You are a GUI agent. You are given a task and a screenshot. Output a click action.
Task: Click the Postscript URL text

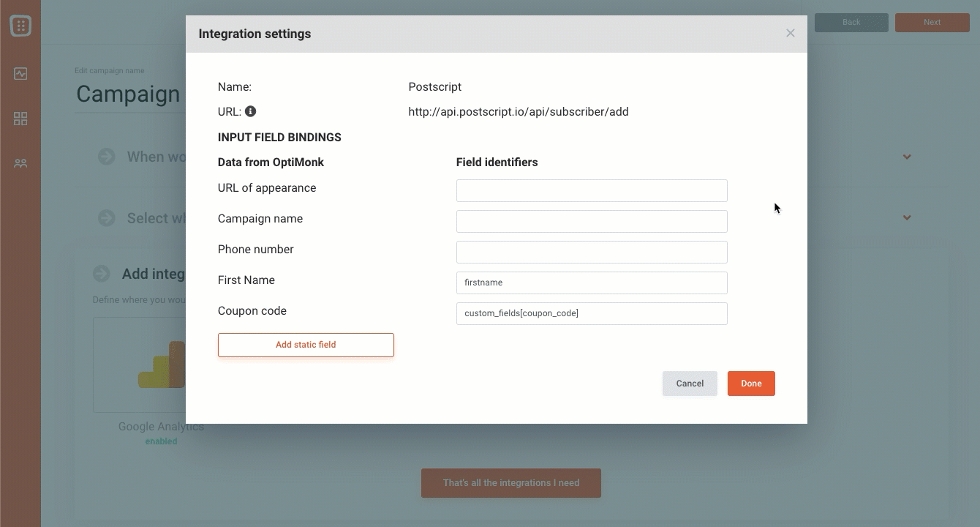(519, 112)
